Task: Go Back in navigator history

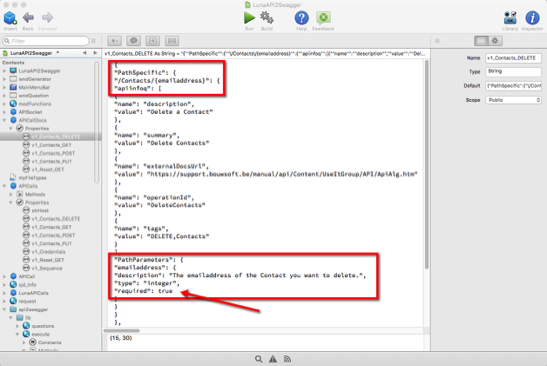Action: [x=28, y=17]
